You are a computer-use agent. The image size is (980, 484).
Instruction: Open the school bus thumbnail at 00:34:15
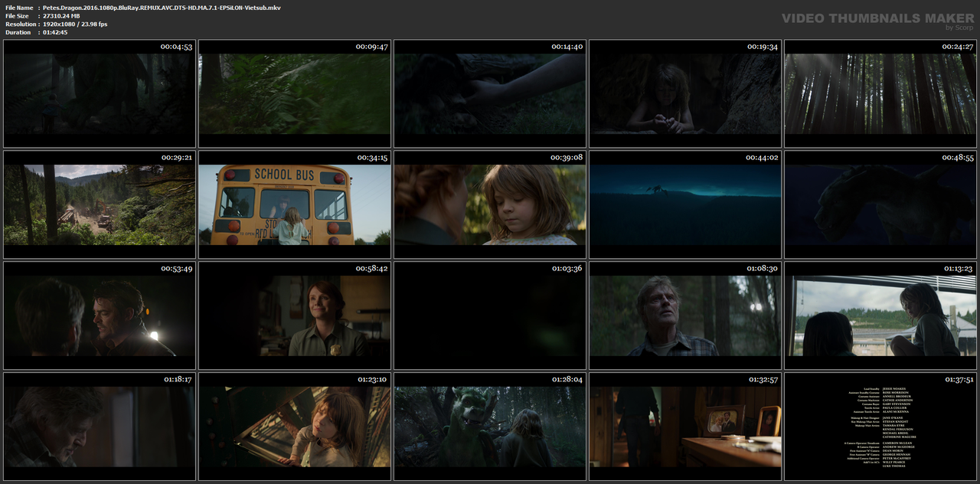295,204
